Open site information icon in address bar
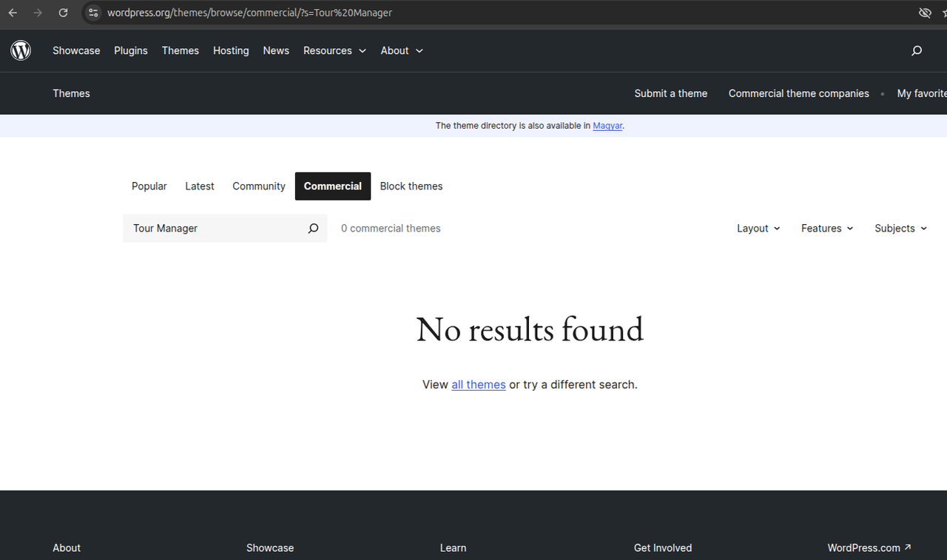947x560 pixels. pyautogui.click(x=93, y=13)
